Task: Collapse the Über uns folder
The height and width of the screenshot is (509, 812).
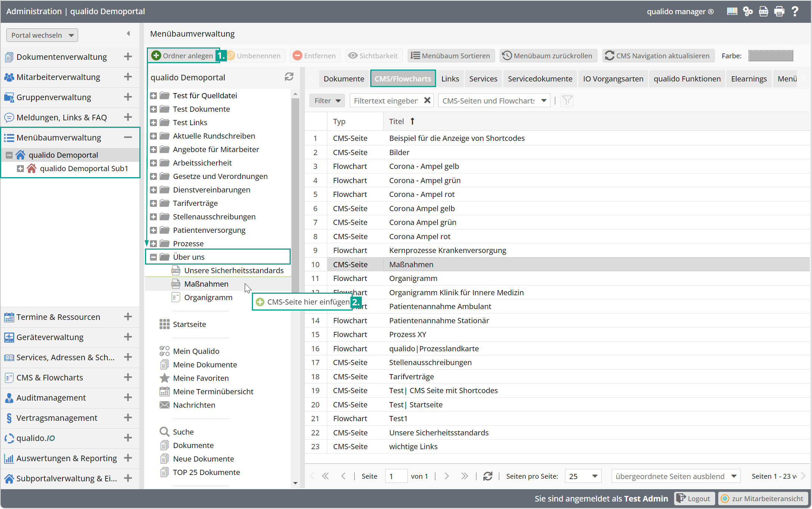Action: pos(153,257)
